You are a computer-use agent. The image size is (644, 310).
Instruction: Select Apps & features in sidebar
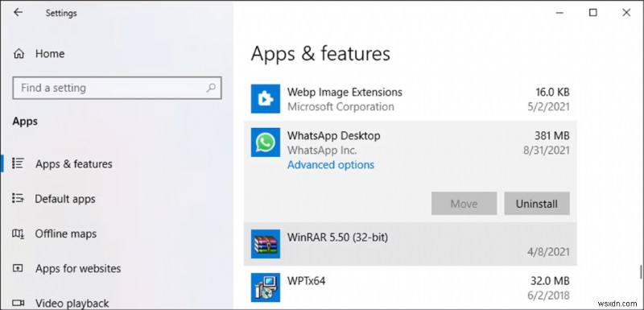pyautogui.click(x=74, y=163)
